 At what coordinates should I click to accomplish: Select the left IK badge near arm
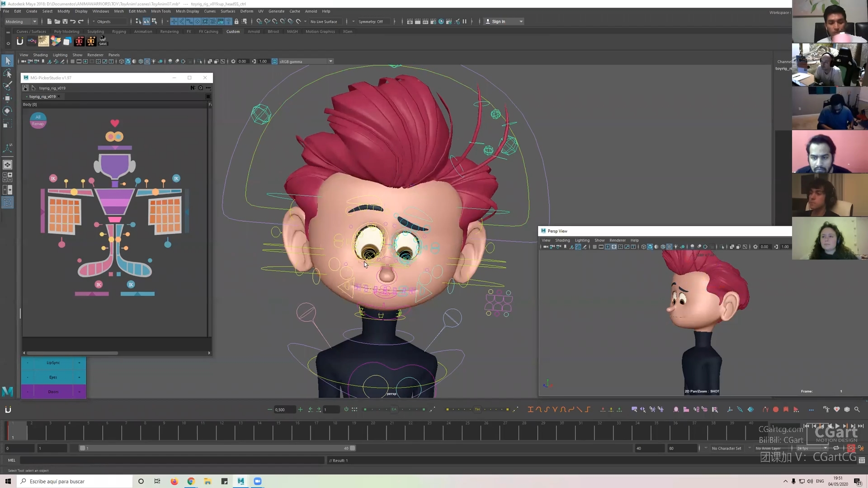pyautogui.click(x=53, y=178)
